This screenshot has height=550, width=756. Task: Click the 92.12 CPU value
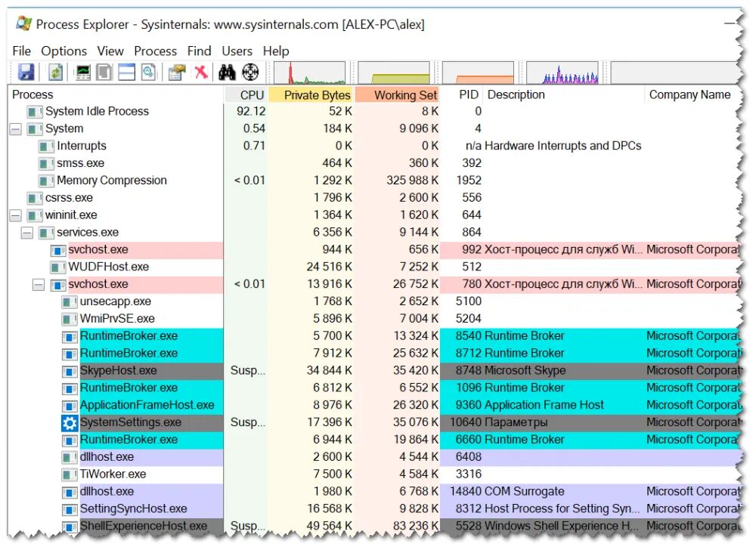point(251,112)
